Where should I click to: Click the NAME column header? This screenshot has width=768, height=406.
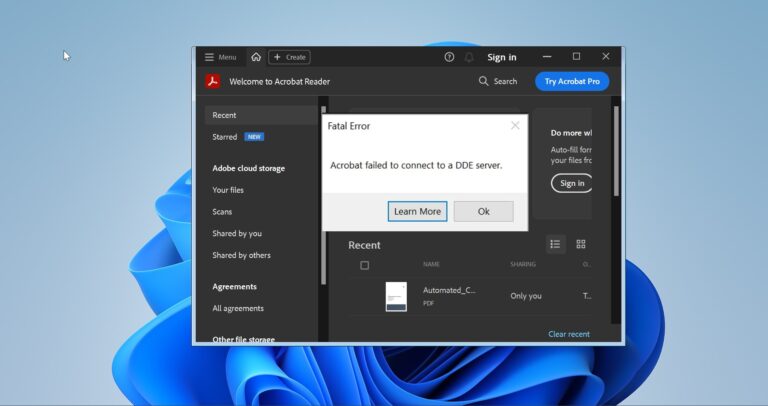click(431, 264)
